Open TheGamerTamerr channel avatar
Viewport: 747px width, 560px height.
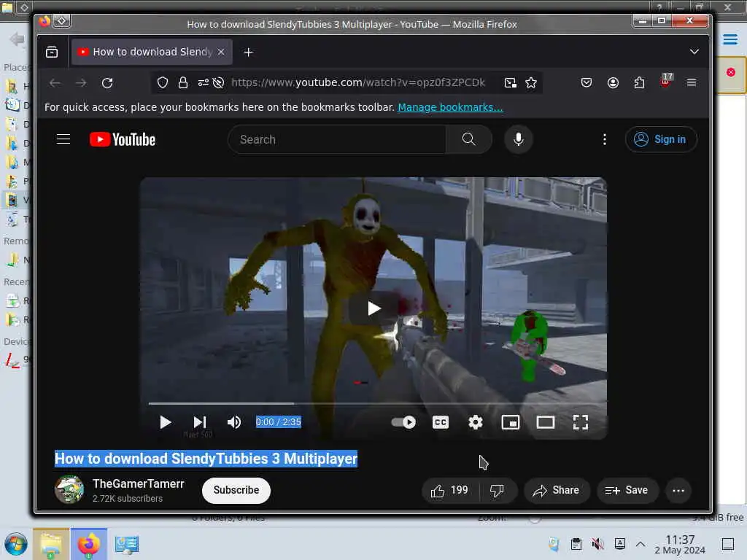(x=69, y=489)
